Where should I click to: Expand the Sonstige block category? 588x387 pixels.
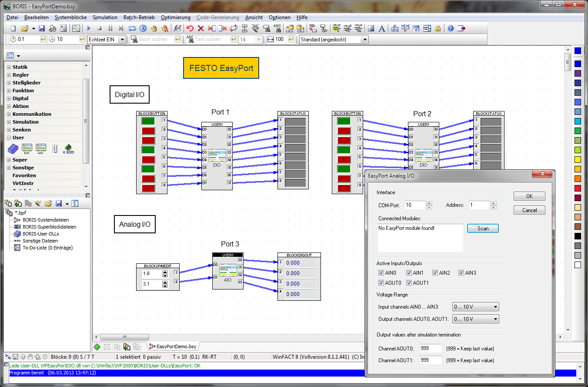[9, 168]
